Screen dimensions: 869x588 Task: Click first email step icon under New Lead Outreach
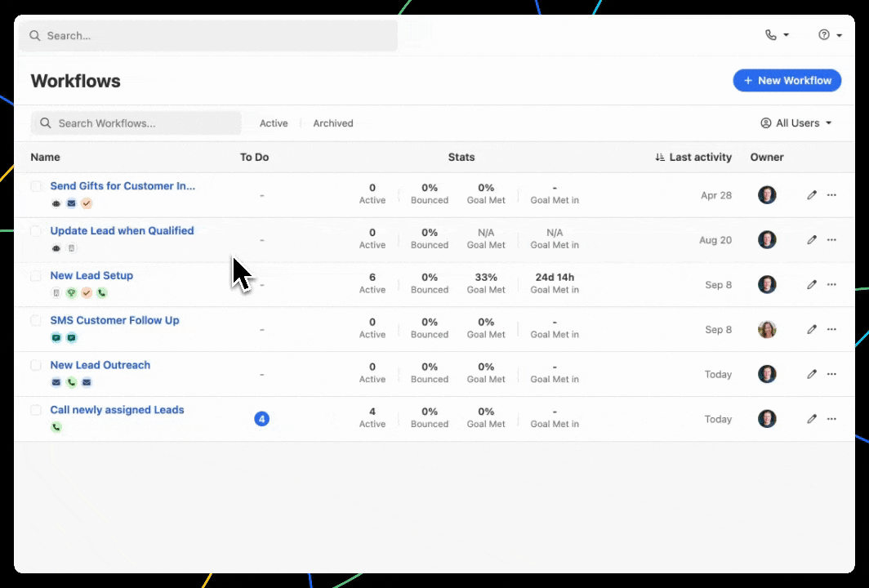tap(56, 382)
